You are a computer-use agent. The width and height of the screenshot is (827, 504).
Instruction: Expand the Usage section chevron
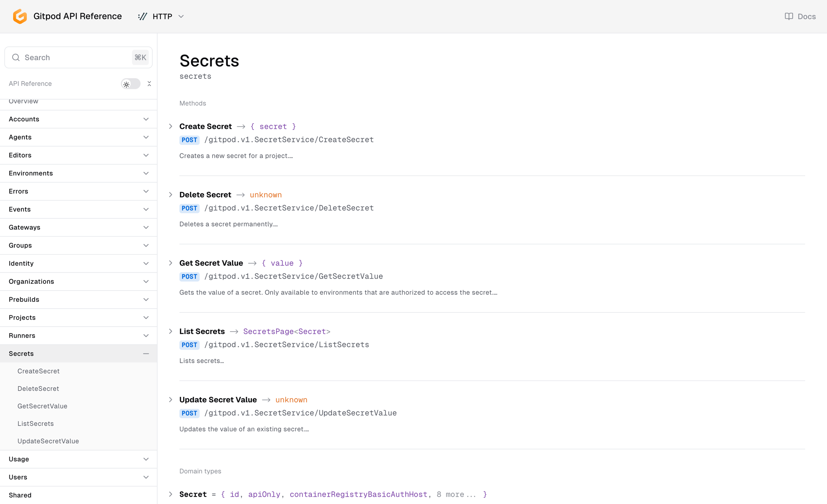pos(146,459)
